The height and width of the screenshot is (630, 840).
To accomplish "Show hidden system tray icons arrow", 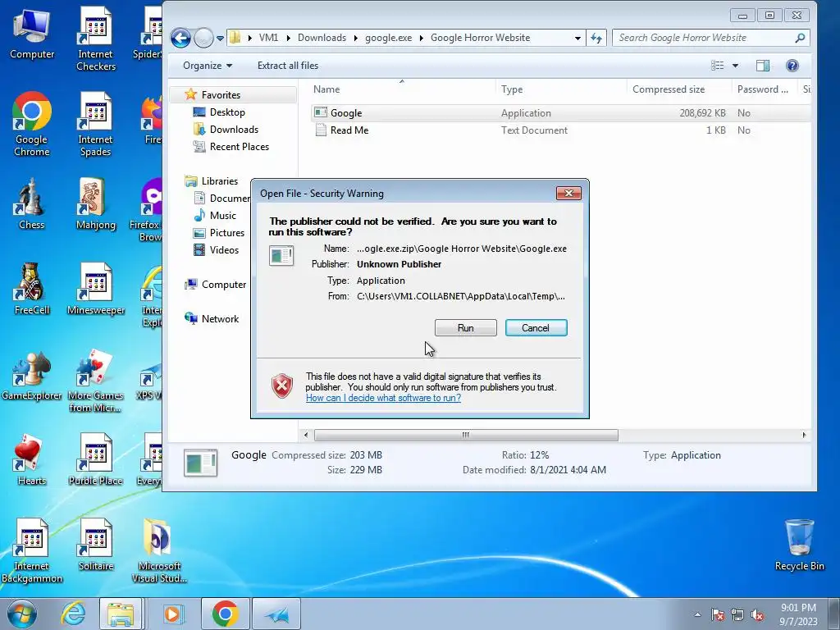I will click(697, 614).
